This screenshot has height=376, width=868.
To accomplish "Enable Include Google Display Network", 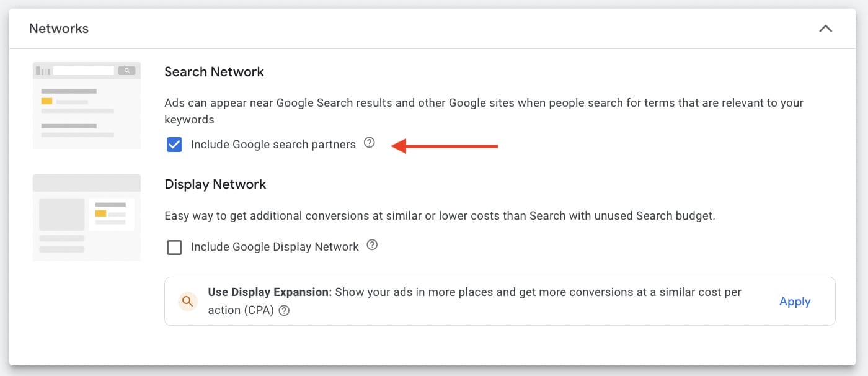I will coord(174,247).
